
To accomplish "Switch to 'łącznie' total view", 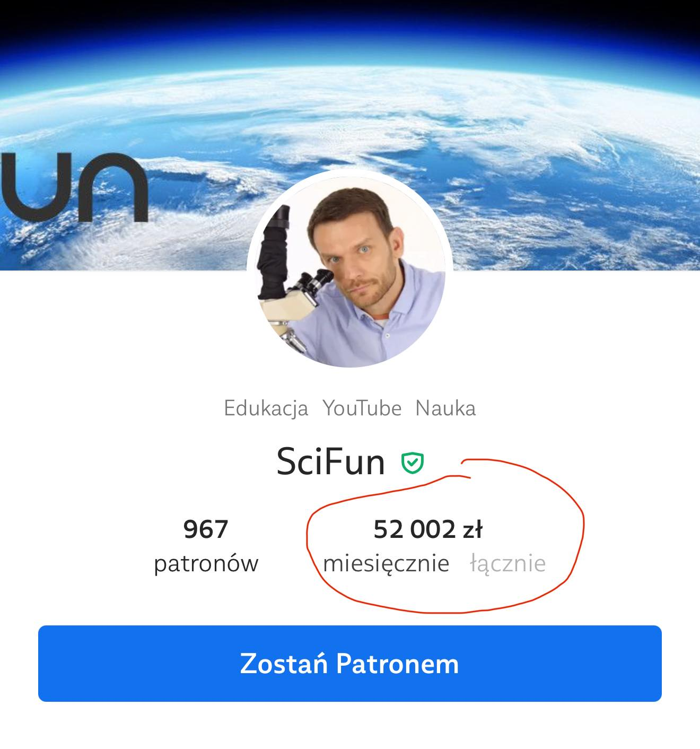I will pos(508,563).
